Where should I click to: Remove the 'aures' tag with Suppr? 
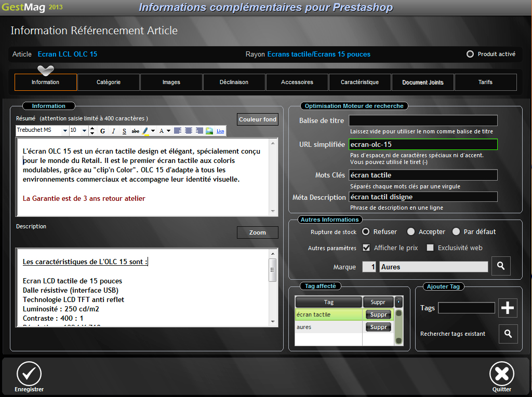[x=378, y=327]
